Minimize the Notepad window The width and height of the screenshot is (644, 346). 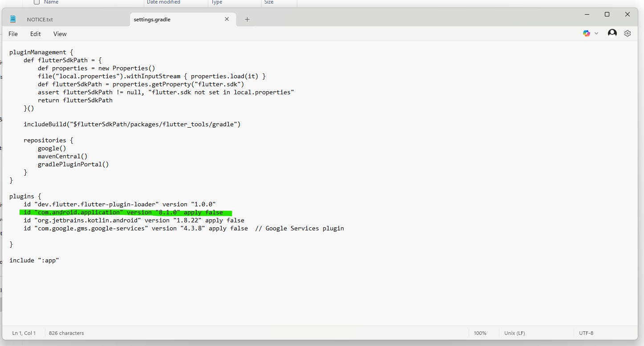(x=587, y=14)
